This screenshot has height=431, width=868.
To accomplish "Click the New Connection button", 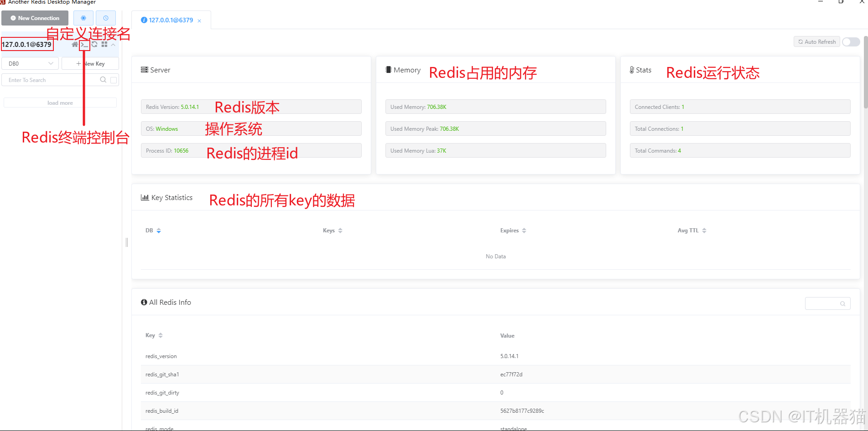I will click(x=35, y=18).
